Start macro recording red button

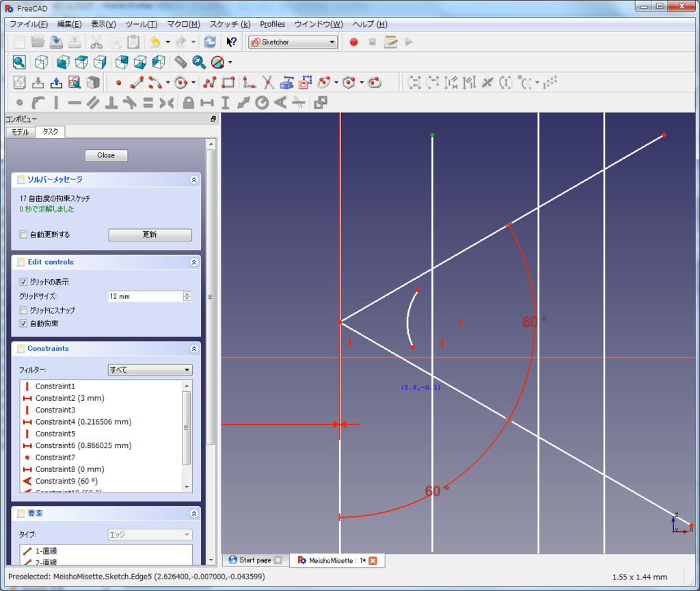353,42
